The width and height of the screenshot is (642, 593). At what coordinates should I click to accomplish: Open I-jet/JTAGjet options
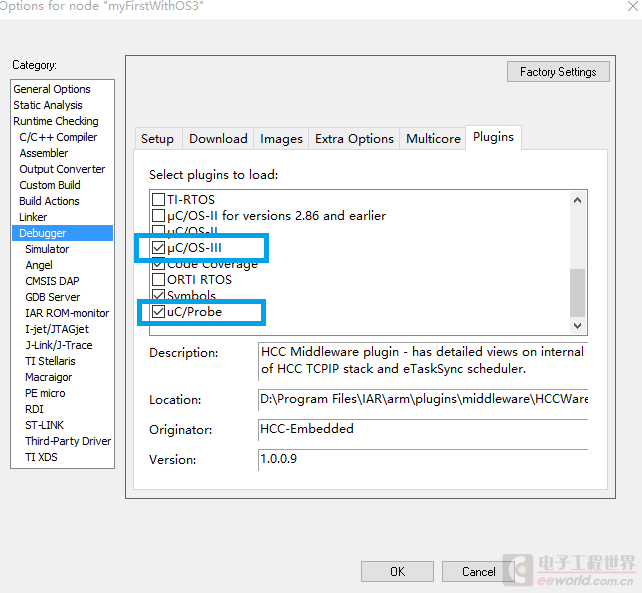[57, 329]
